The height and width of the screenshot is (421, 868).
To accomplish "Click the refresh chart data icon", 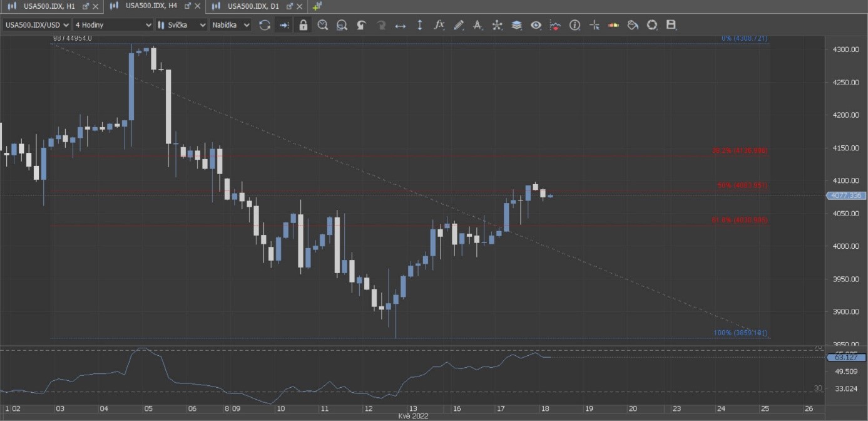I will pyautogui.click(x=265, y=25).
